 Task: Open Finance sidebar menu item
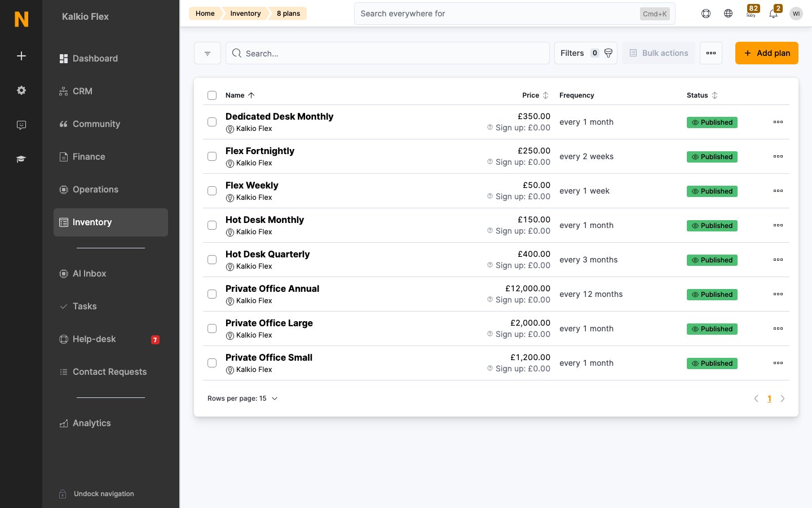tap(111, 157)
